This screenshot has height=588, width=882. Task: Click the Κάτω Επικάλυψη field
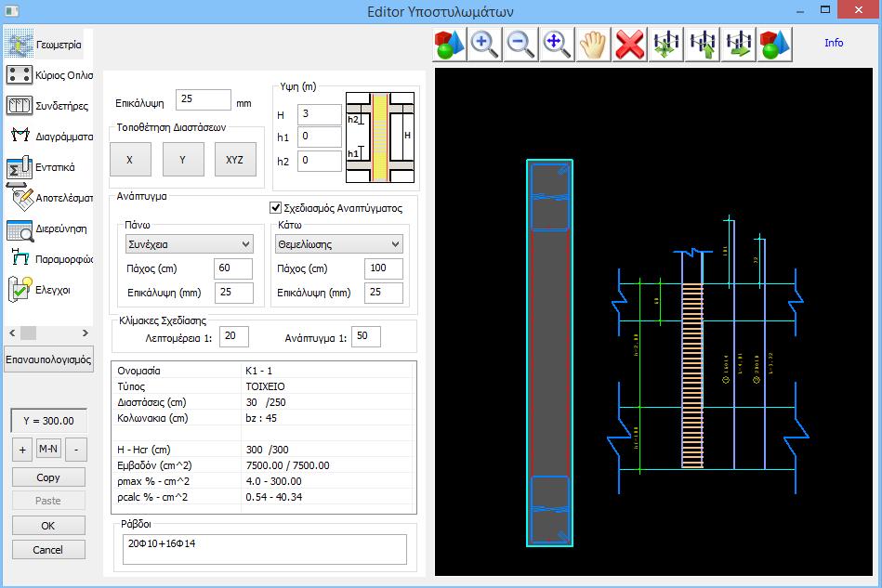pos(384,293)
